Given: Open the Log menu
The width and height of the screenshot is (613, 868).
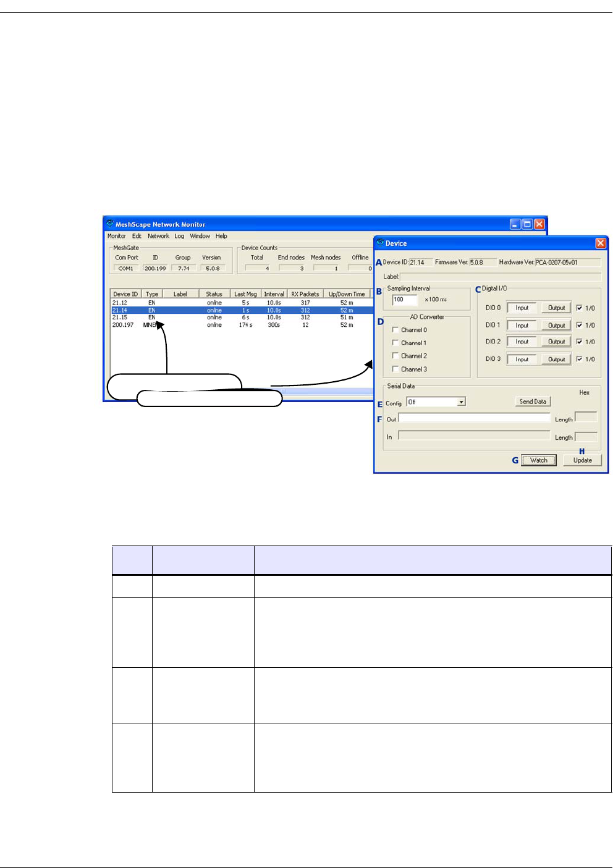Looking at the screenshot, I should click(x=179, y=236).
